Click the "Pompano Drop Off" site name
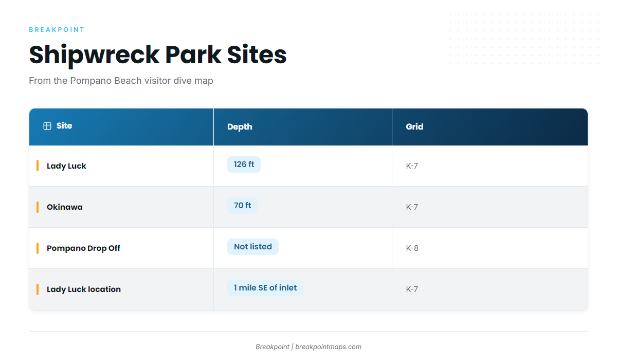 pos(83,248)
